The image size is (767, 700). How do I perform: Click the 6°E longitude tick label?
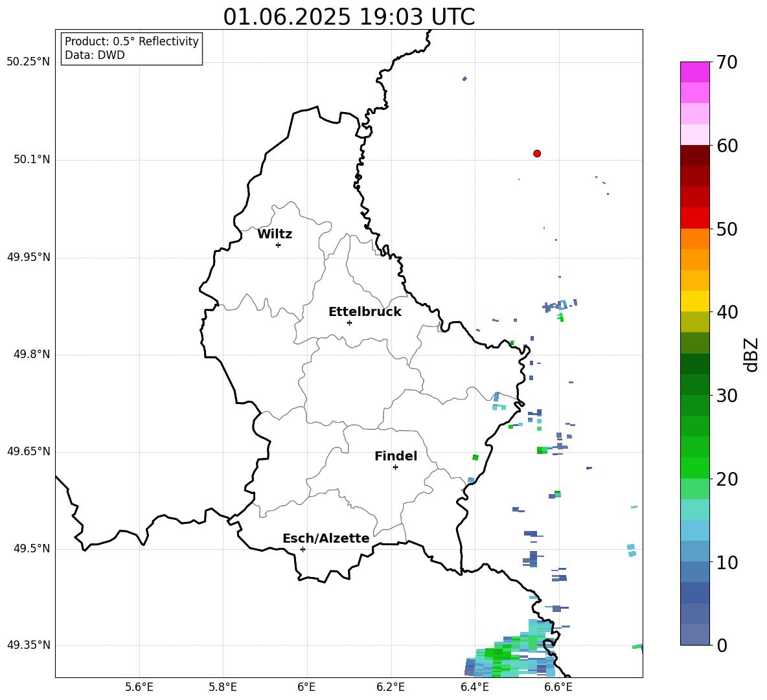pyautogui.click(x=306, y=687)
